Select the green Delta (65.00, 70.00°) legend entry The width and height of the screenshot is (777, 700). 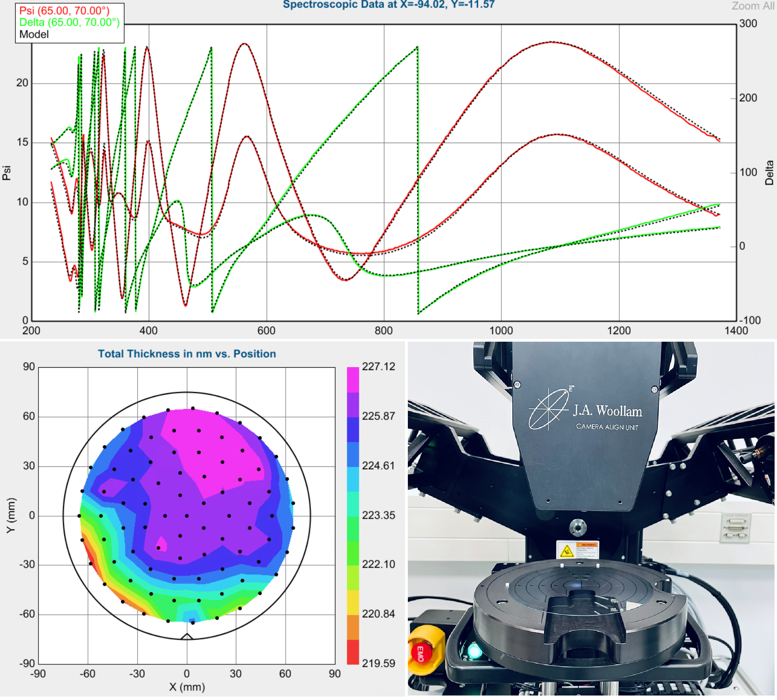(69, 22)
